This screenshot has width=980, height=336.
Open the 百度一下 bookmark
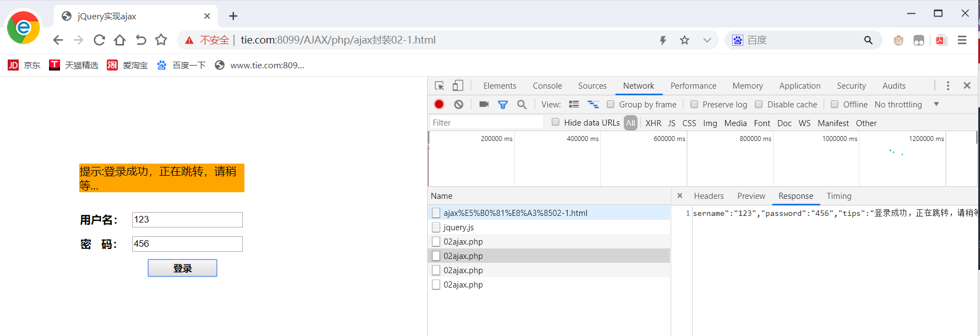[181, 65]
